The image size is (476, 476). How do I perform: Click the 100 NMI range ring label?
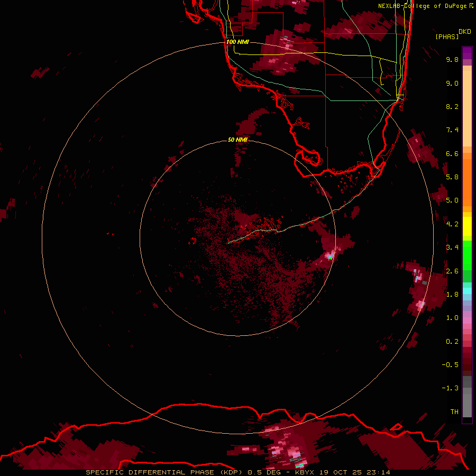pyautogui.click(x=237, y=42)
